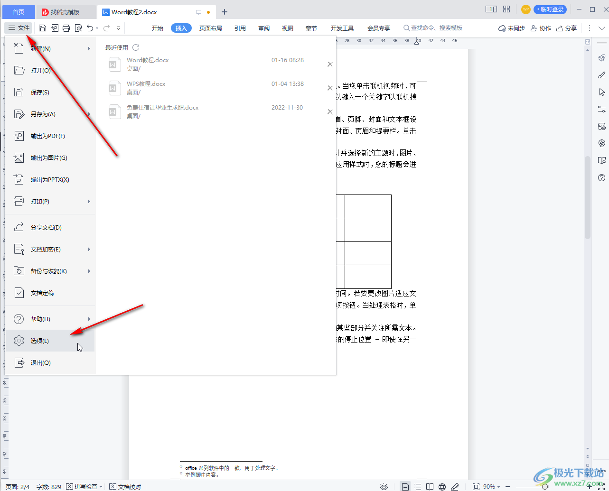Click the web layout globe icon in status bar
The width and height of the screenshot is (609, 491).
pyautogui.click(x=442, y=486)
